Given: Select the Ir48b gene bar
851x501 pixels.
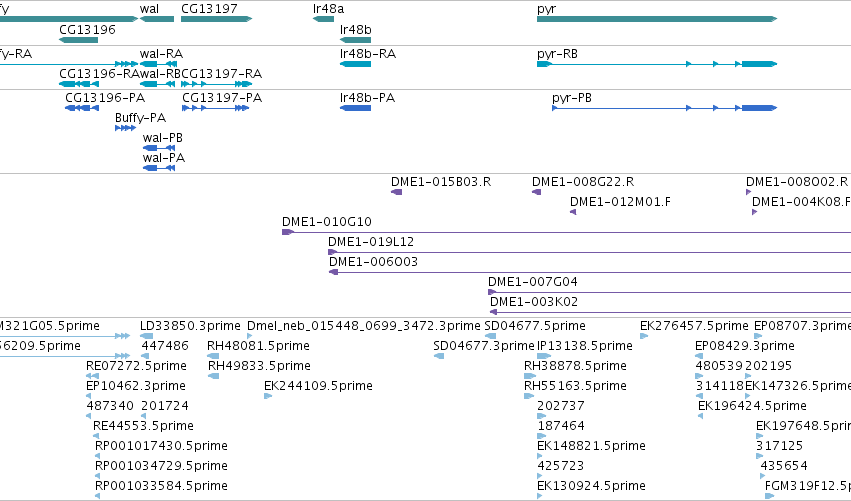Looking at the screenshot, I should pyautogui.click(x=355, y=40).
